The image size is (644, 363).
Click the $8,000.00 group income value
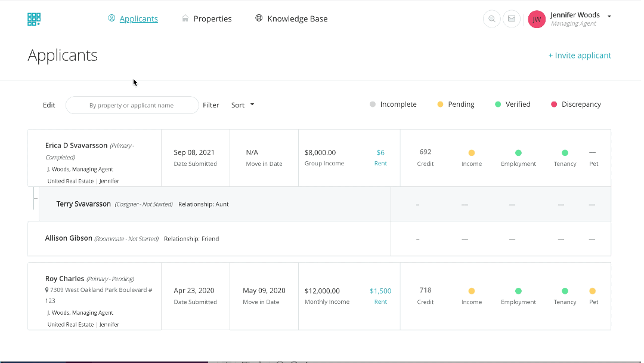(320, 152)
